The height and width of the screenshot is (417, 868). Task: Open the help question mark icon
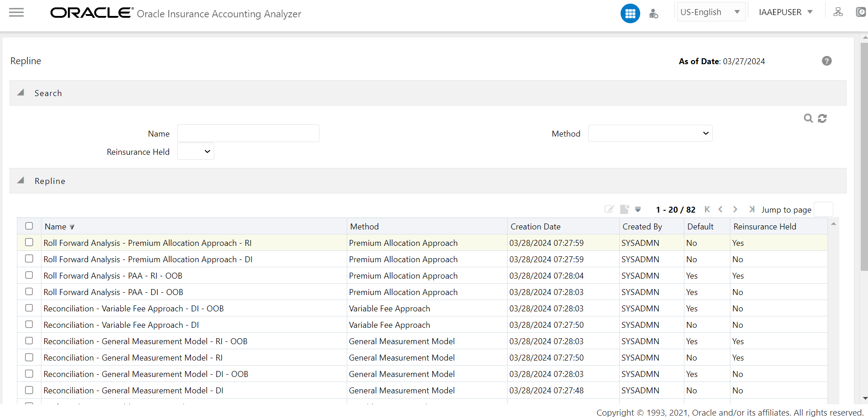click(827, 61)
